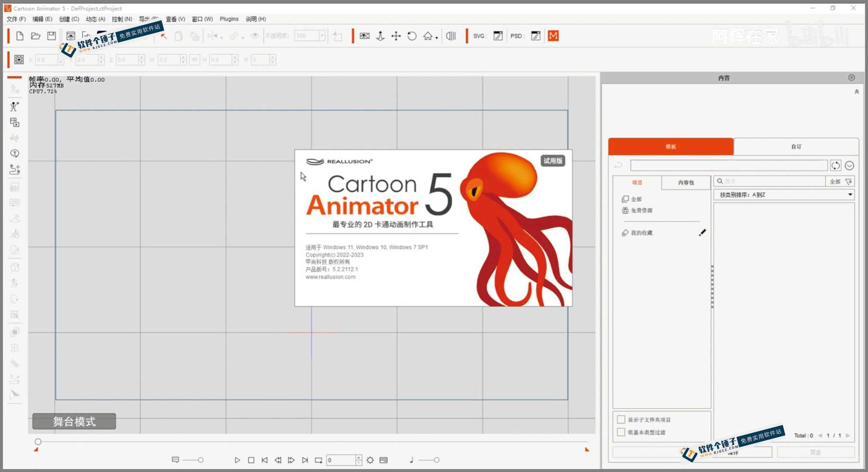Switch to the orange template tab
Screen dimensions: 868x472
671,146
